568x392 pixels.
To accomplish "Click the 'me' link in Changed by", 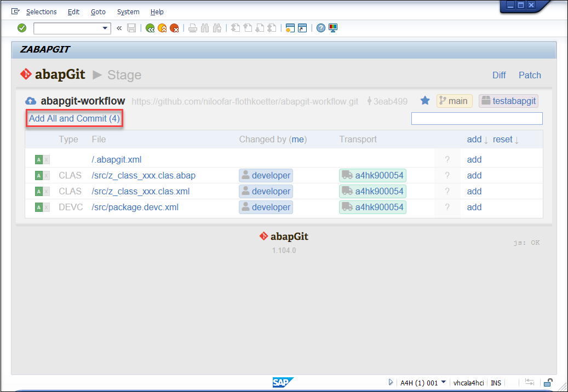I will click(298, 140).
